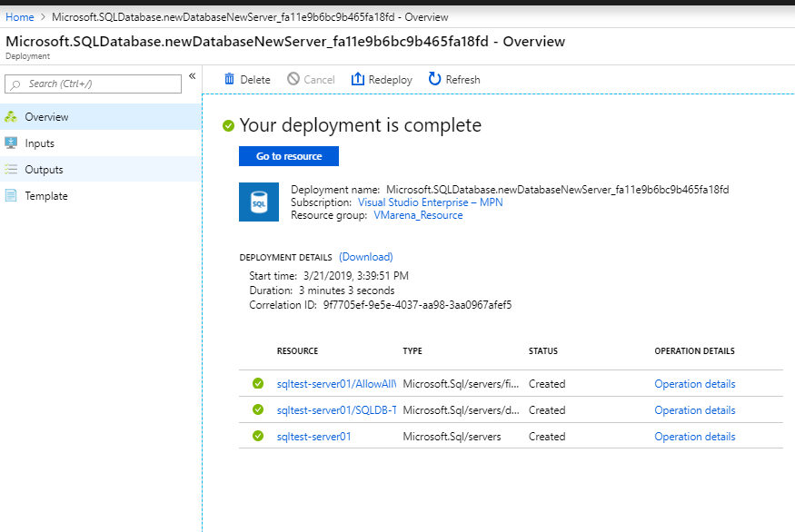
Task: Click the Microsoft.Sql/servers type cell
Action: [x=452, y=437]
